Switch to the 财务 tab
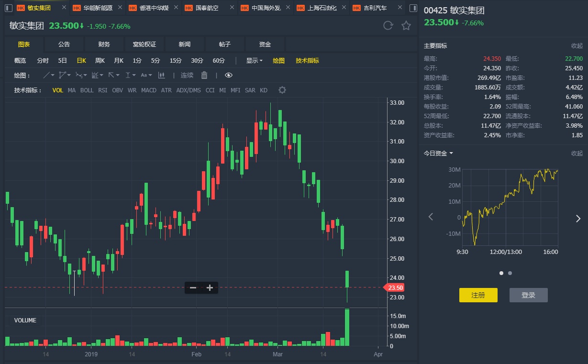This screenshot has height=364, width=588. 104,44
